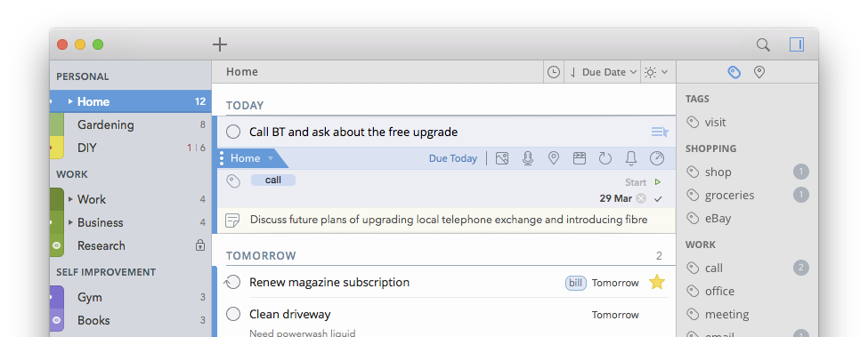Filter by the meeting tag
This screenshot has width=868, height=337.
click(726, 315)
